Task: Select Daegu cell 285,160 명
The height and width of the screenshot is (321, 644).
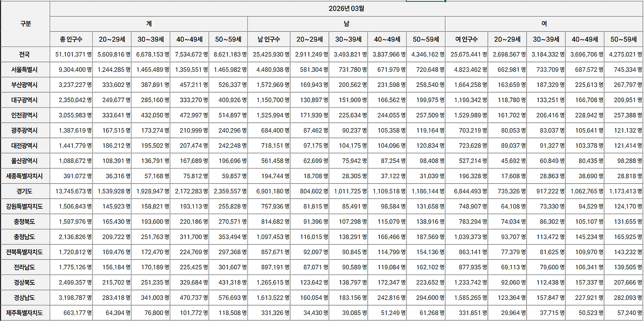Action: click(151, 100)
